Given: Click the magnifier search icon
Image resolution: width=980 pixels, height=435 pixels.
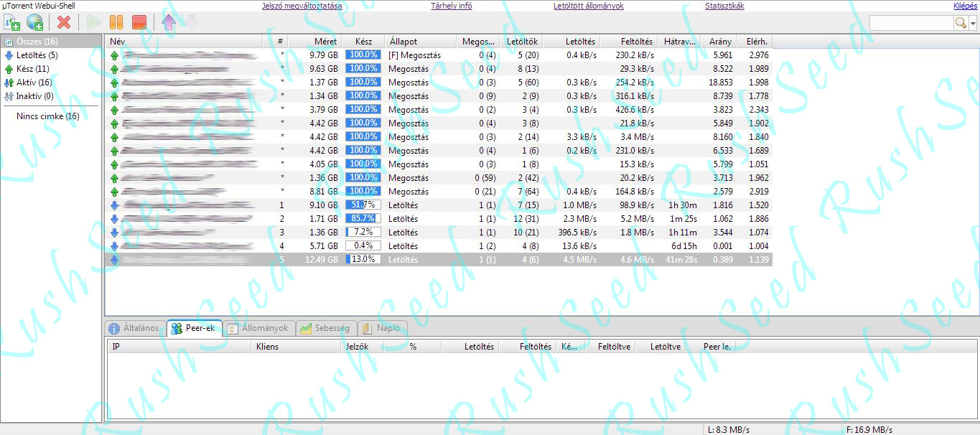Looking at the screenshot, I should (961, 24).
